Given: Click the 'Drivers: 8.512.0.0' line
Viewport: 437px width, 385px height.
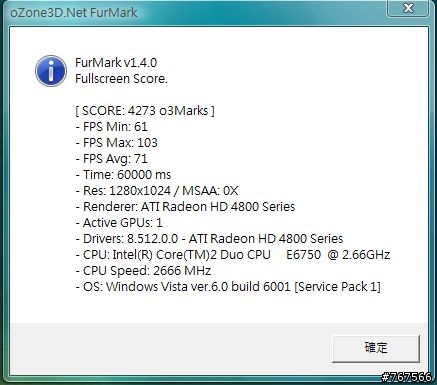Looking at the screenshot, I should [209, 239].
